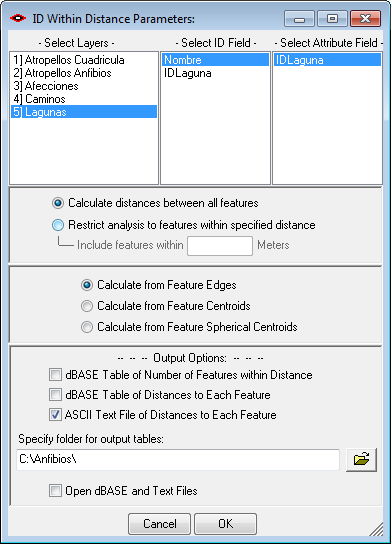Open the folder browse icon
This screenshot has width=391, height=544.
click(x=361, y=460)
